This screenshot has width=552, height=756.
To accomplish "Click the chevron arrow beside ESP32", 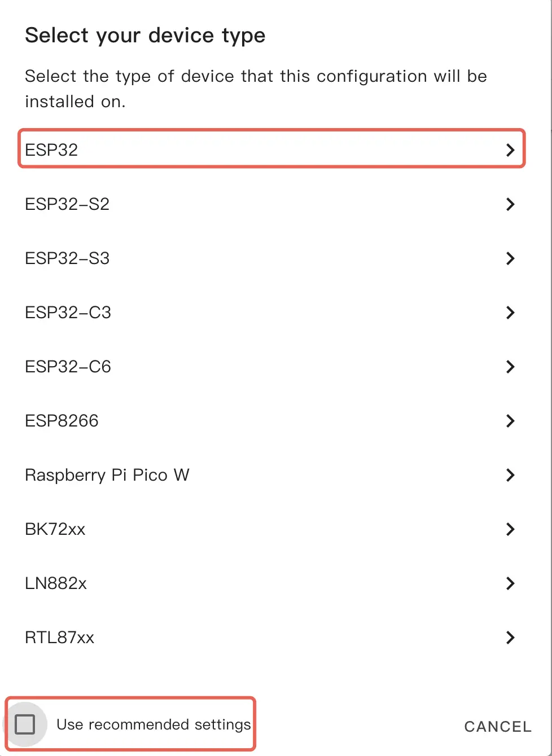I will [x=510, y=150].
